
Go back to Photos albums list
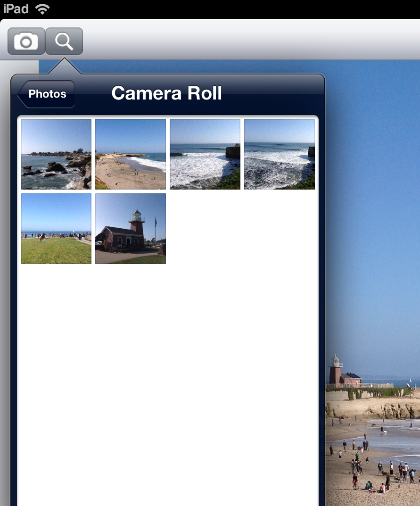(46, 94)
